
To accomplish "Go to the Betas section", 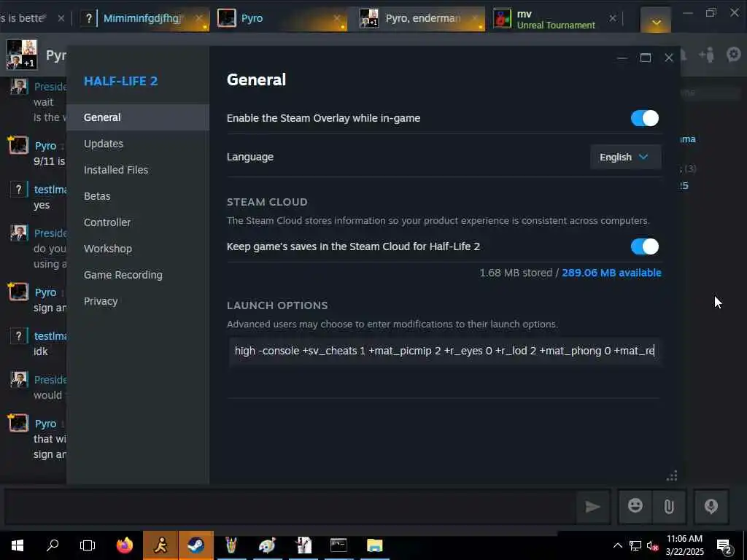I will pyautogui.click(x=97, y=195).
